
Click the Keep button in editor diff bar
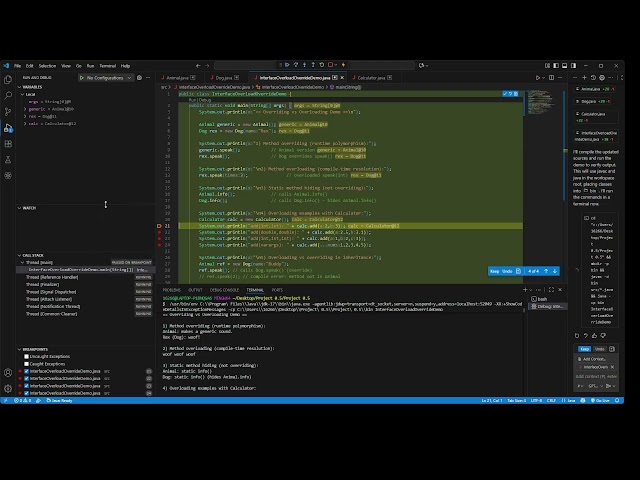tap(494, 271)
